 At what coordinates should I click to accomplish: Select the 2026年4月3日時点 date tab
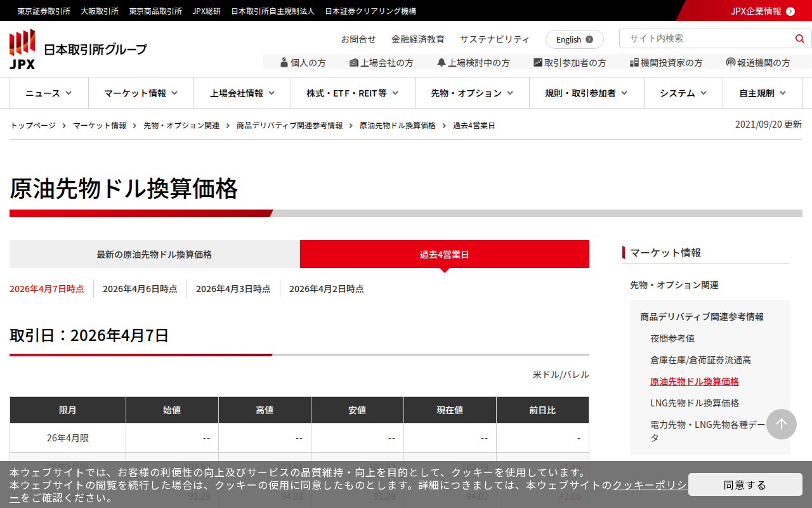coord(233,288)
